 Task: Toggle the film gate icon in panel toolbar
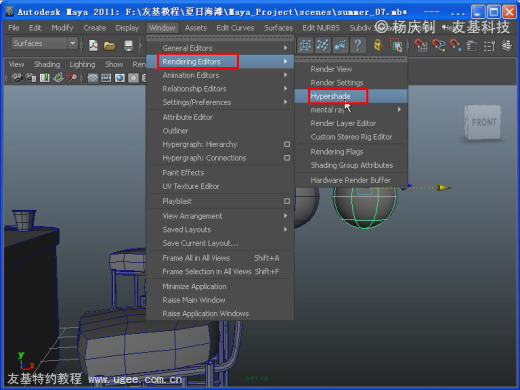106,78
